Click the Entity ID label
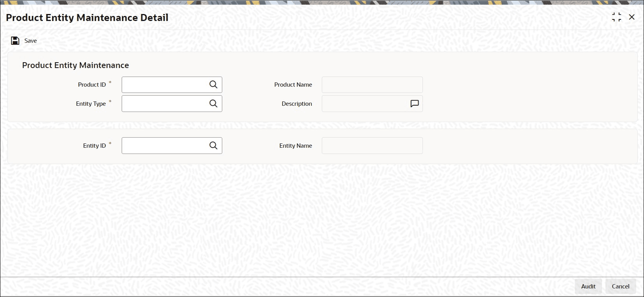The image size is (644, 297). point(94,146)
